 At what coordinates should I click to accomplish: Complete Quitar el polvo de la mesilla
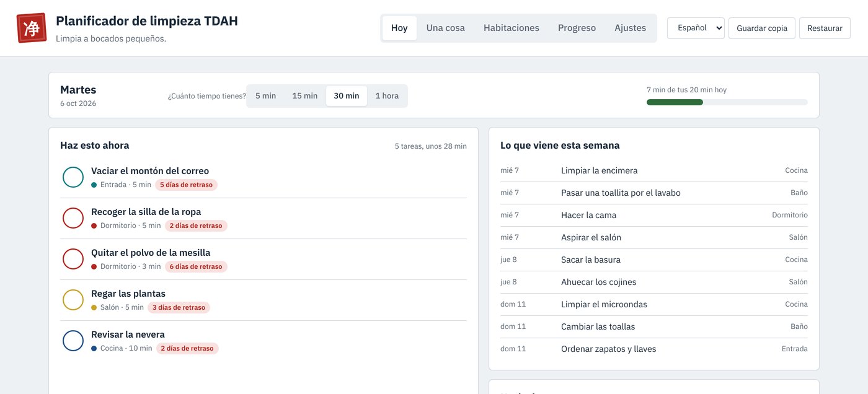click(73, 259)
